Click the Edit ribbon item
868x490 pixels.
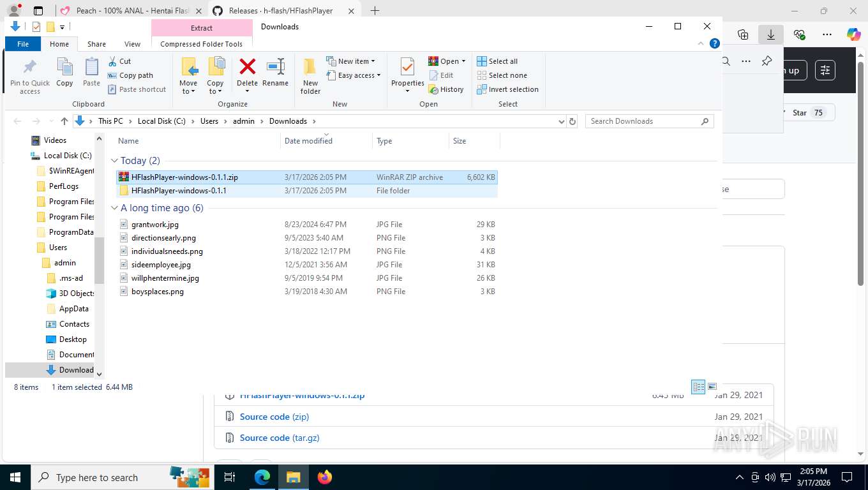440,75
